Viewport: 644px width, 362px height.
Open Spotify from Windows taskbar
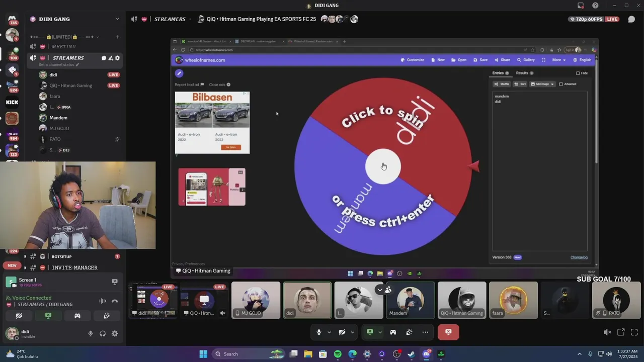click(x=338, y=354)
